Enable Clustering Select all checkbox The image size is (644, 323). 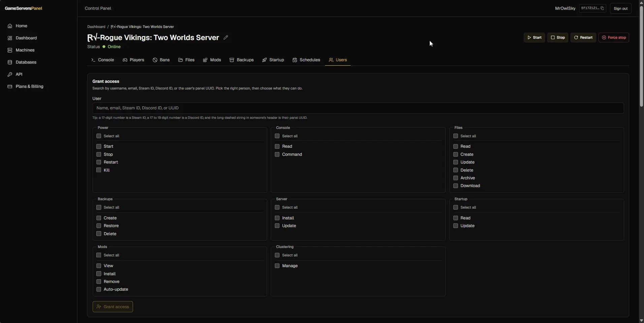pyautogui.click(x=277, y=255)
